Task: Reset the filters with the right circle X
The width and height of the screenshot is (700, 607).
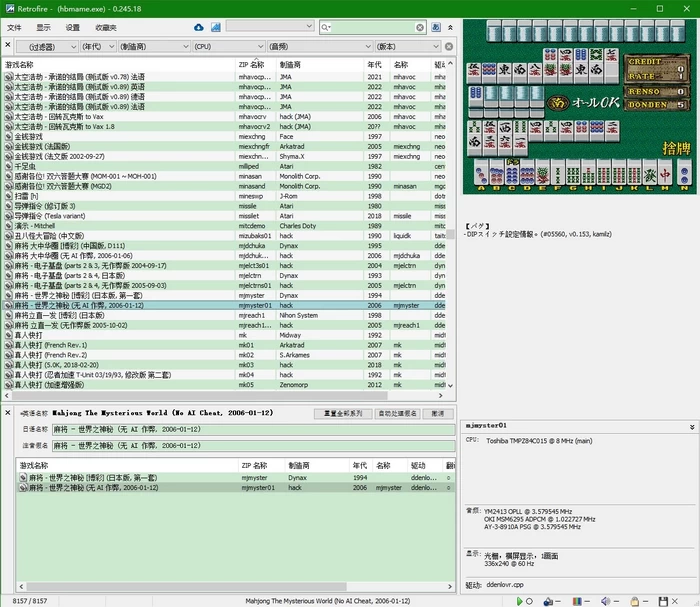Action: 448,46
